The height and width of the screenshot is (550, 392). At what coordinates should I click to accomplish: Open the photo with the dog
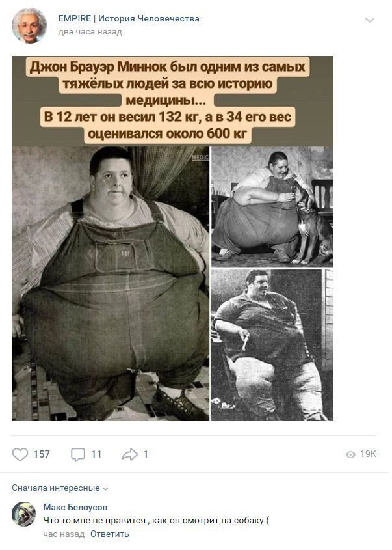(272, 206)
